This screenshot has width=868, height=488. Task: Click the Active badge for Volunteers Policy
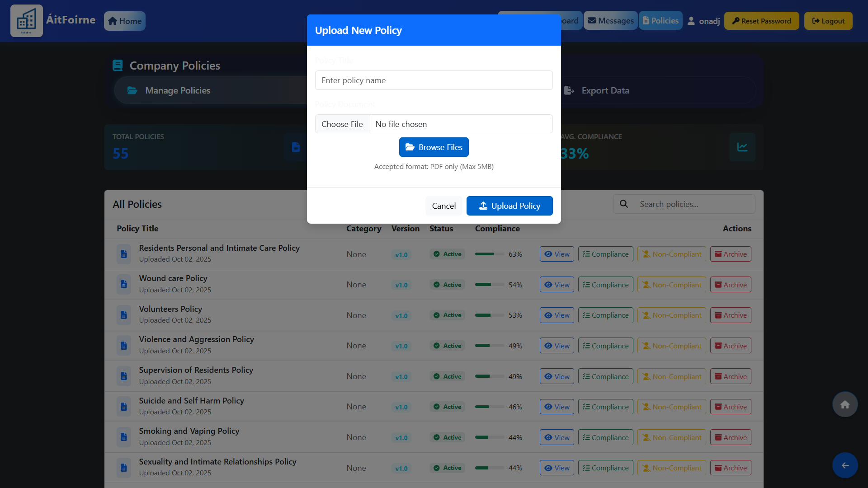(447, 315)
